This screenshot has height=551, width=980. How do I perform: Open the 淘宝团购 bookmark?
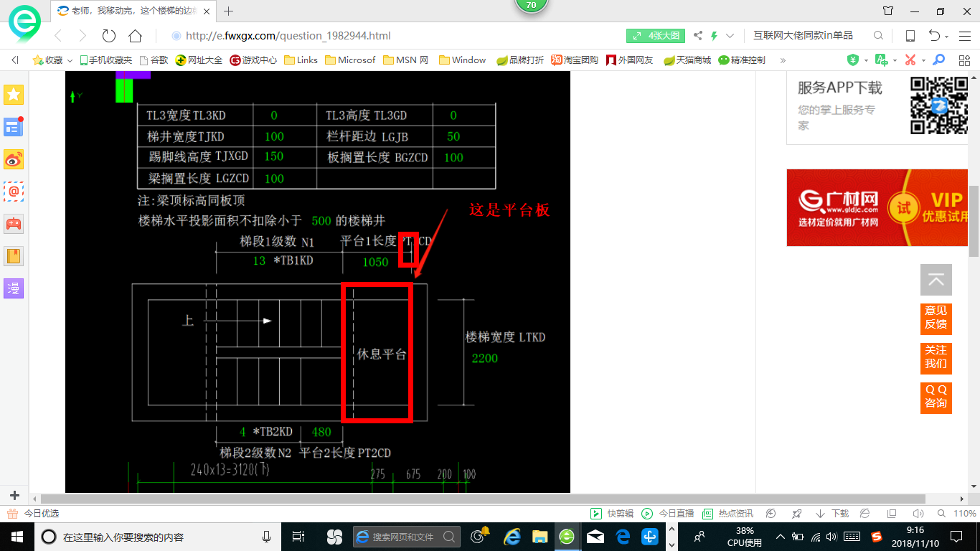coord(575,60)
